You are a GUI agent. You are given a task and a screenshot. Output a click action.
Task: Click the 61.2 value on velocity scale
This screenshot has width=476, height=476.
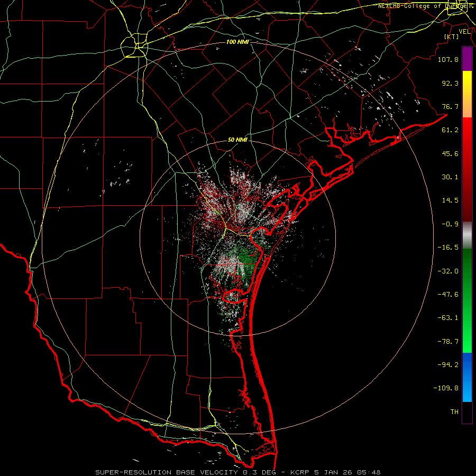tap(450, 130)
